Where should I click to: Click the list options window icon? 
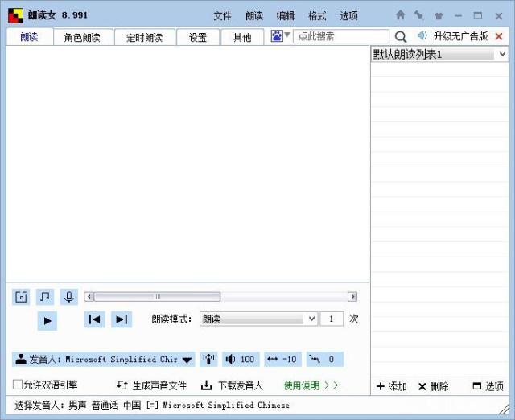[x=477, y=386]
